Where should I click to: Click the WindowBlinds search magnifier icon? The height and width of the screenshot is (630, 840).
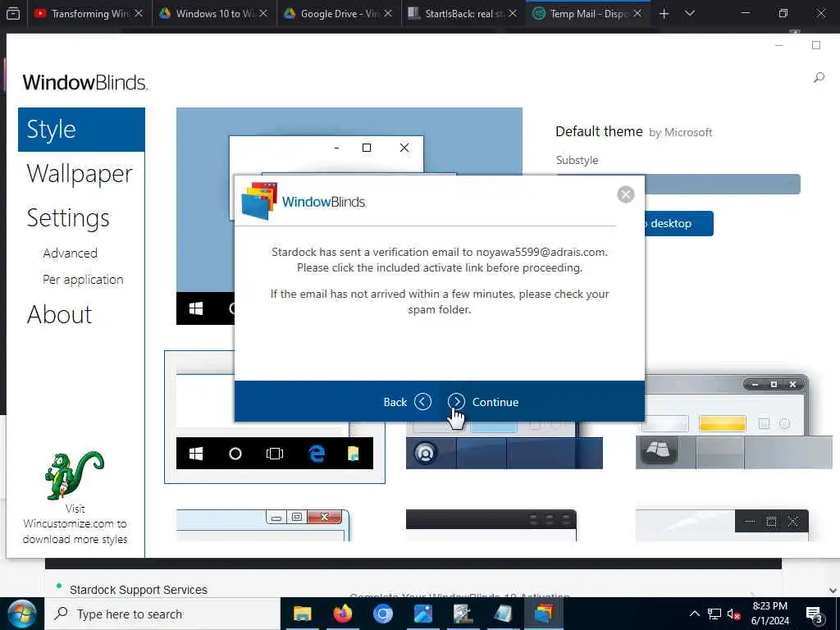coord(819,78)
